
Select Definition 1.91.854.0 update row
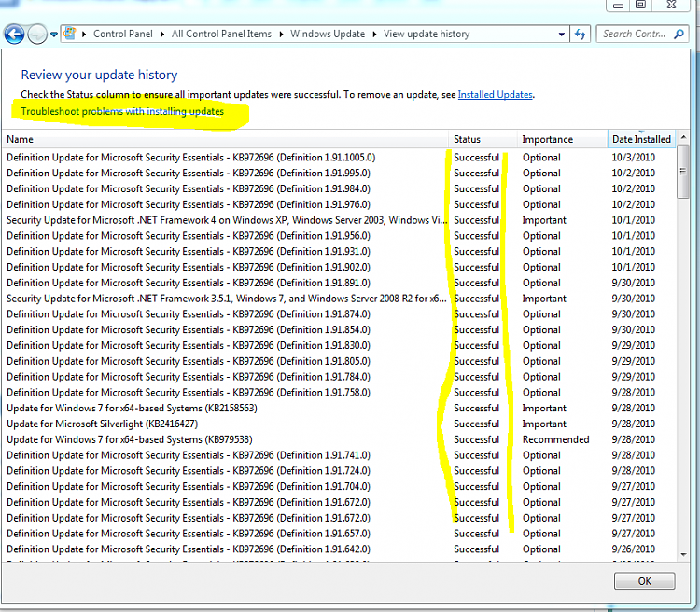339,330
